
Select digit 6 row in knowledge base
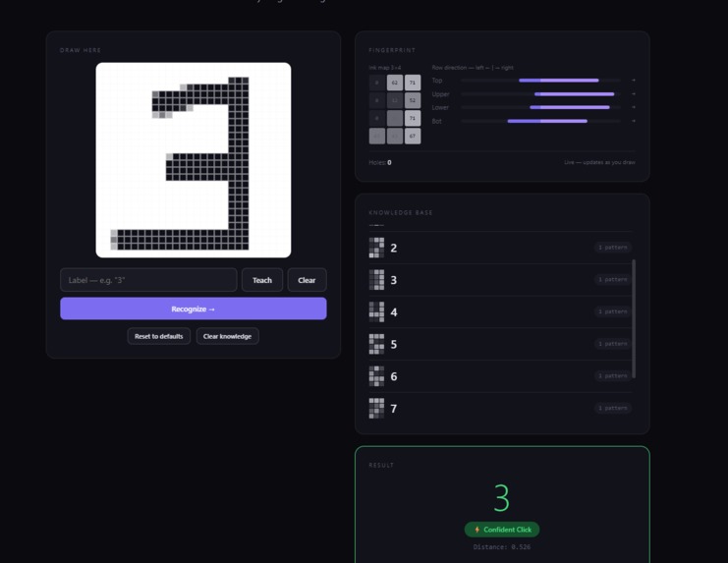[x=500, y=376]
